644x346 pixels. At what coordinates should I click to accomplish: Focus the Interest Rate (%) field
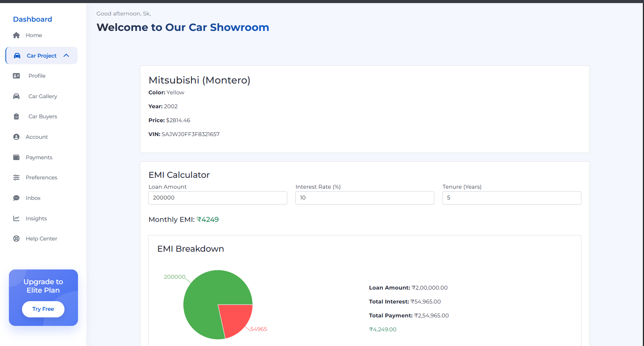pos(364,198)
